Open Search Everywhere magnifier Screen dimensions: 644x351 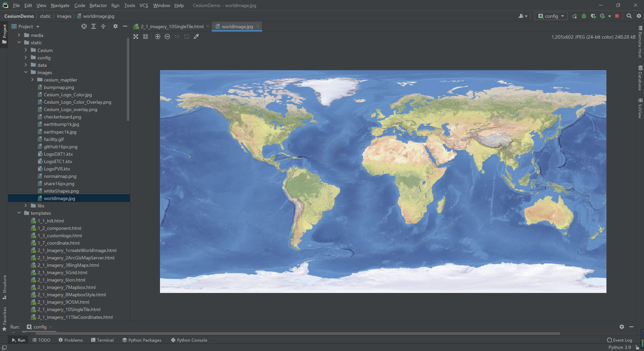click(x=629, y=16)
